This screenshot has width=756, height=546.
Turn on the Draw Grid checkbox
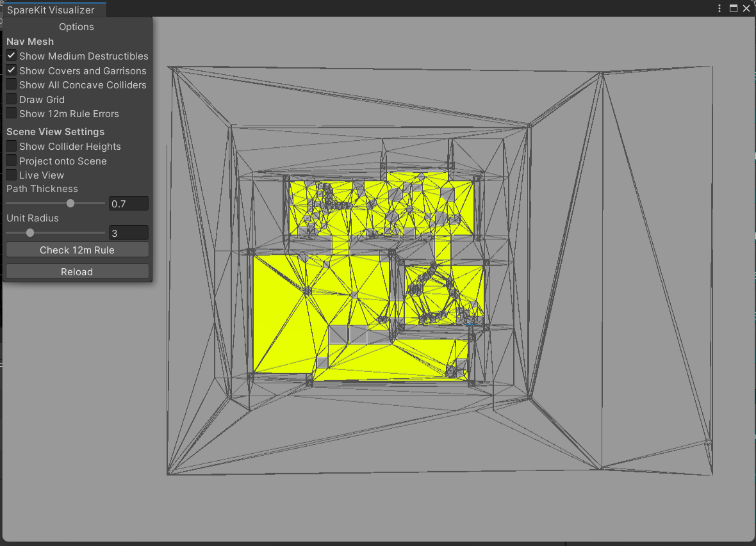(x=12, y=99)
